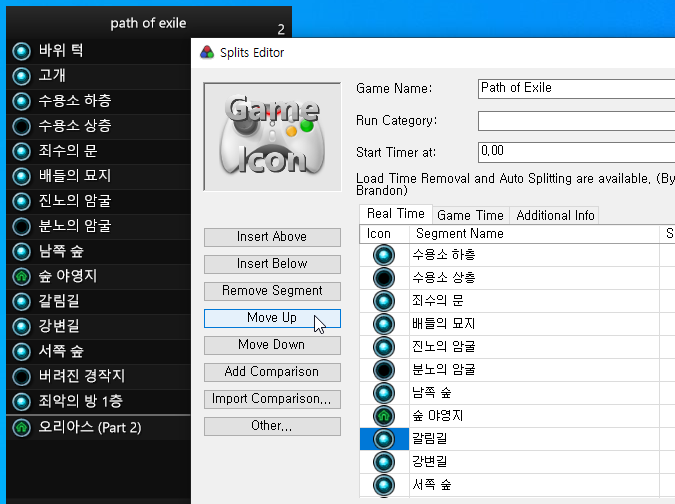Screen dimensions: 675x504
Task: Click the Insert Below button
Action: click(x=272, y=264)
